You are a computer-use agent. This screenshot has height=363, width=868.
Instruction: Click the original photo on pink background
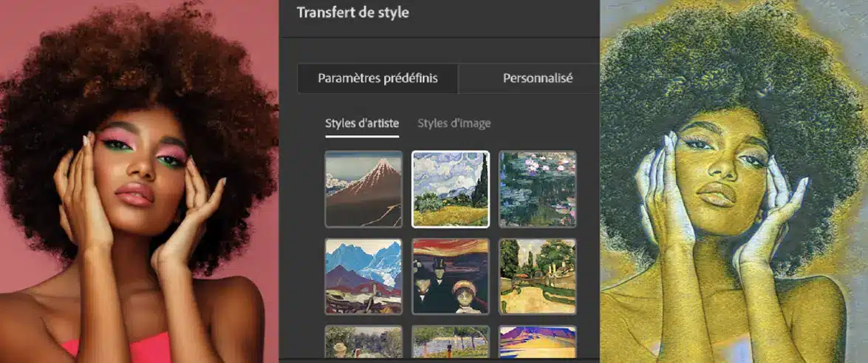click(x=139, y=185)
